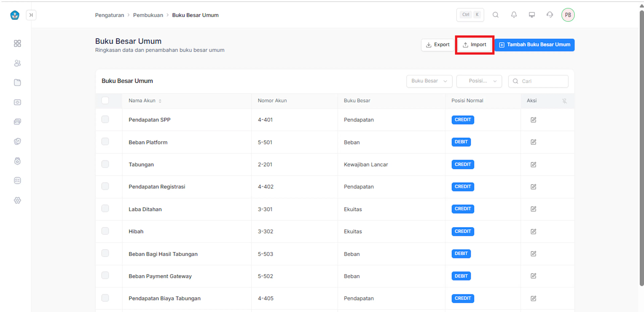Edit the Pendapatan SPP row
This screenshot has height=312, width=644.
coord(533,120)
